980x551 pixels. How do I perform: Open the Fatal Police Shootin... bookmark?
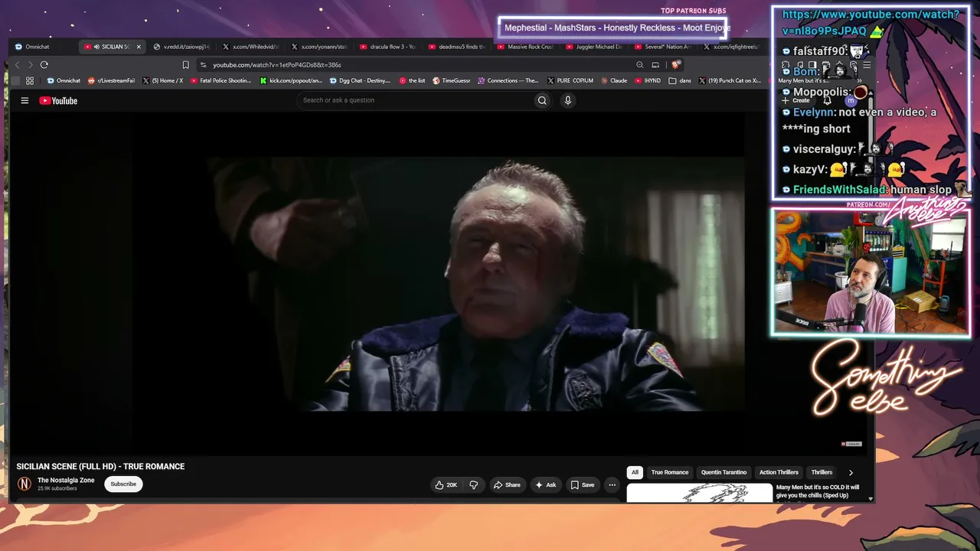220,80
